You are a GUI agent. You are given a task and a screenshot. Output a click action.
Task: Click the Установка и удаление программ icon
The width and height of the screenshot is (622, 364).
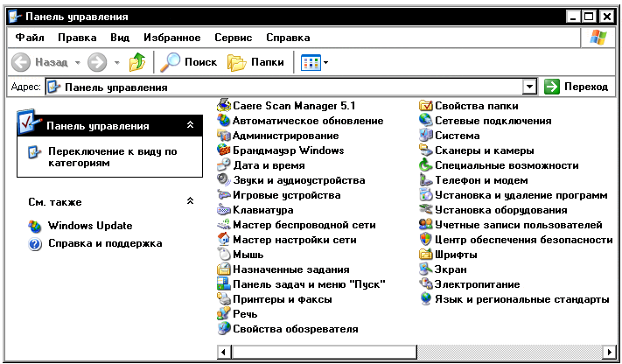pyautogui.click(x=426, y=195)
